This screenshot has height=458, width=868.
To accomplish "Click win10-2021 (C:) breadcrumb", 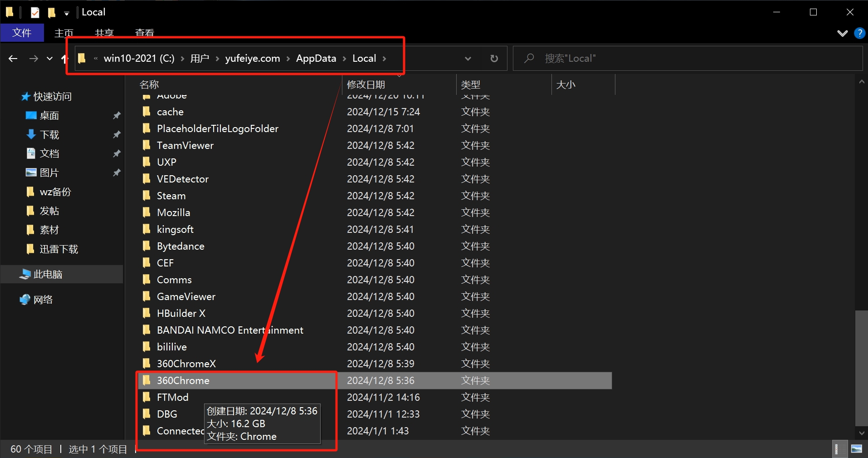I will tap(139, 58).
